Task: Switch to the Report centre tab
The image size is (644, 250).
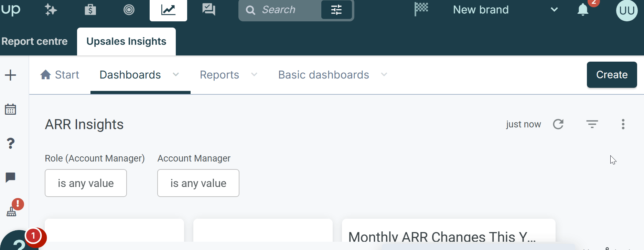Action: [34, 41]
